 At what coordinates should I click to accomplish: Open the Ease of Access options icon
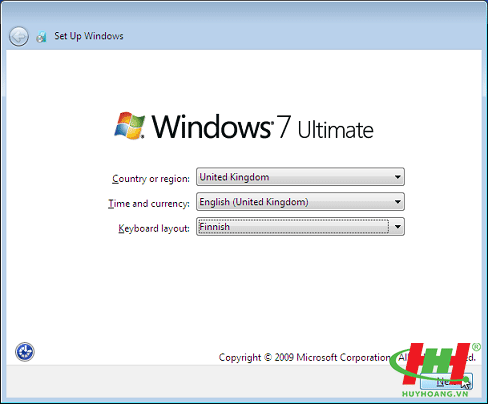(25, 352)
